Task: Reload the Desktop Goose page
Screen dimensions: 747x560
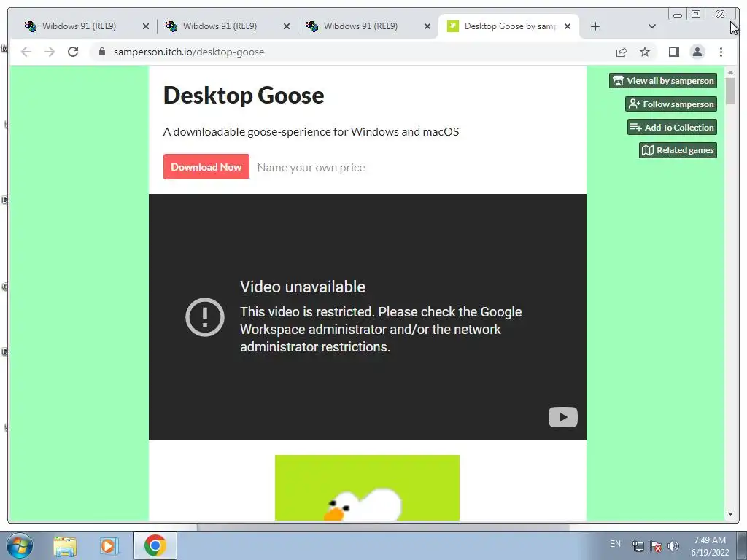Action: point(73,52)
